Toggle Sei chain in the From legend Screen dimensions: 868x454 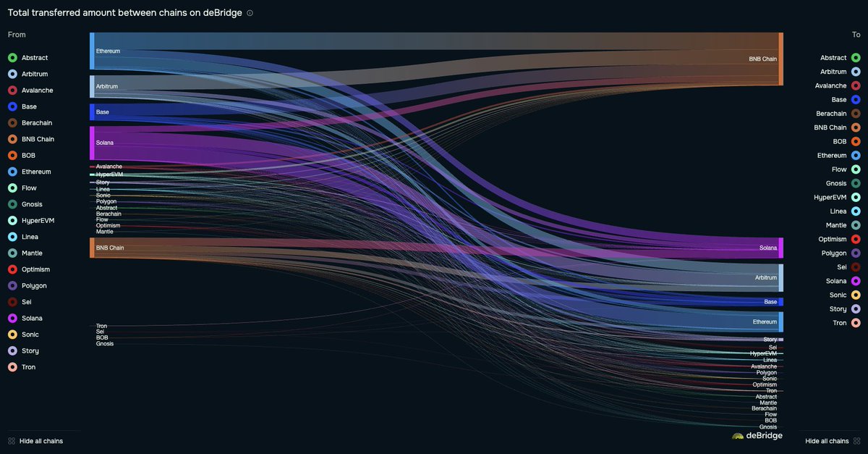(x=20, y=302)
